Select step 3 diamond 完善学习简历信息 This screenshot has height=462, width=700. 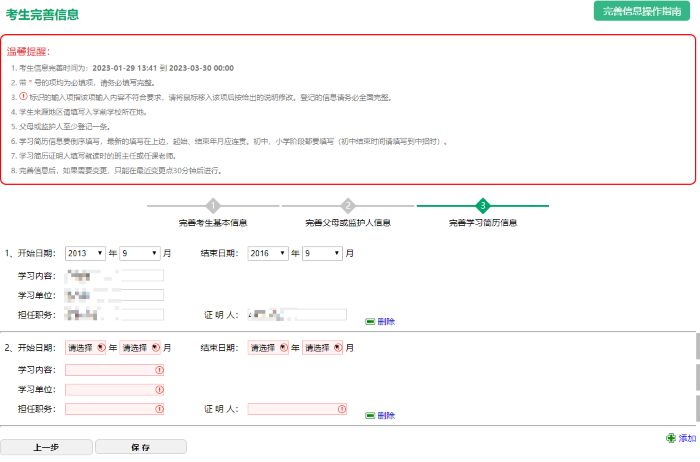click(483, 206)
